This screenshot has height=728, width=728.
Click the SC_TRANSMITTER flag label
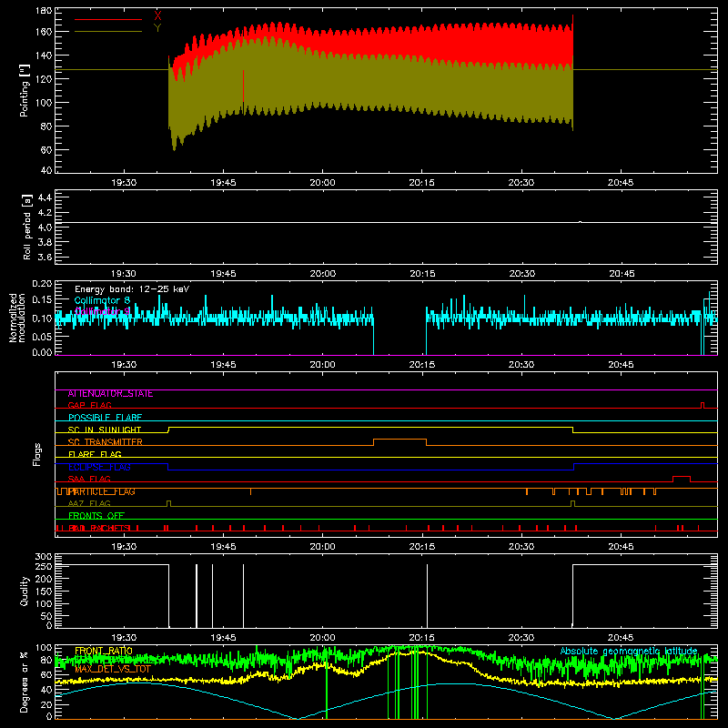tap(105, 442)
